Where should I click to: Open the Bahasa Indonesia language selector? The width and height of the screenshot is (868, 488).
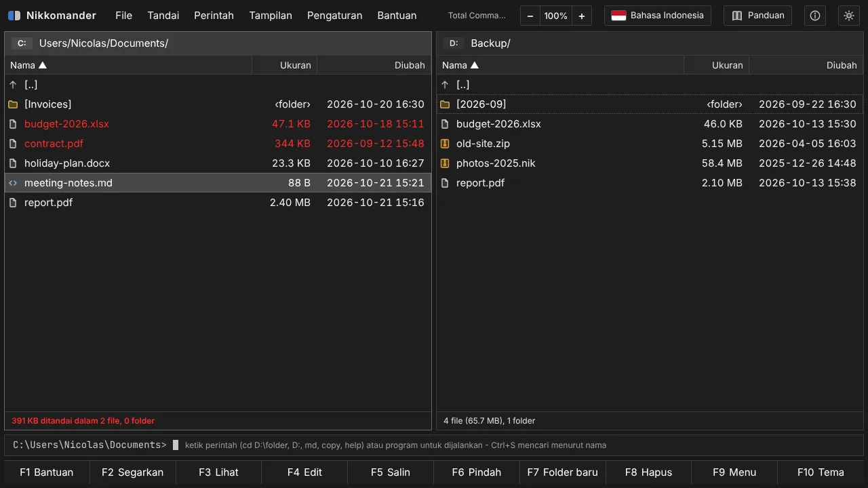[x=658, y=16]
